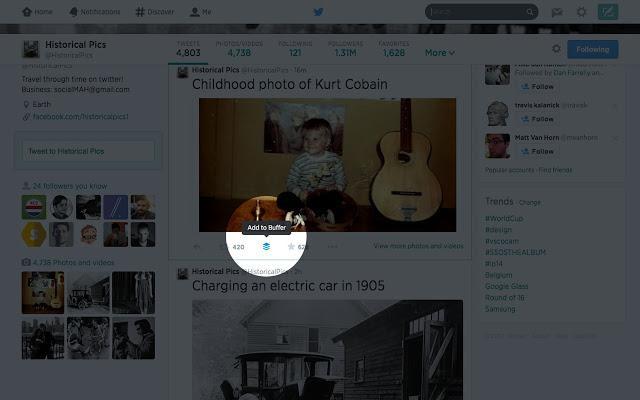Click the search magnifier icon
640x400 pixels.
(x=530, y=12)
